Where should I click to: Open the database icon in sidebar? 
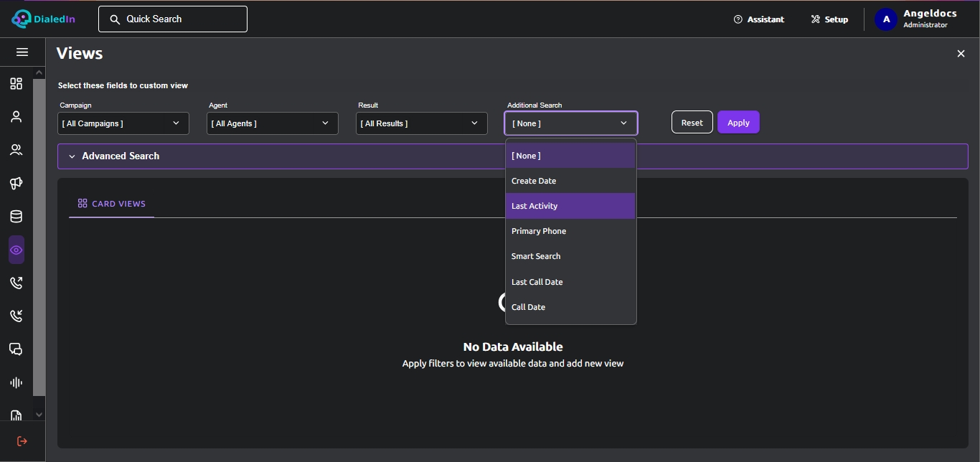16,217
